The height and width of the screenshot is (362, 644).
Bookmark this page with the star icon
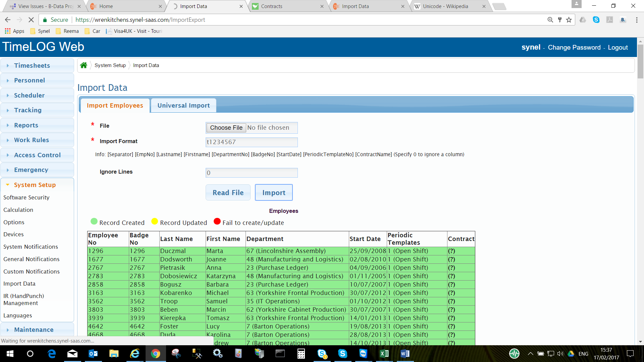pos(569,20)
